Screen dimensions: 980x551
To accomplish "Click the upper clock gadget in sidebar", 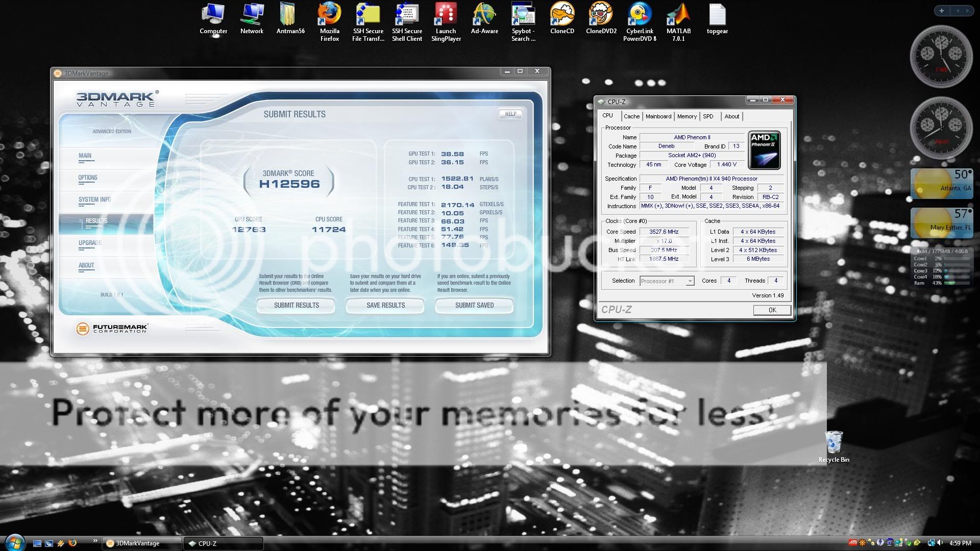I will click(941, 57).
